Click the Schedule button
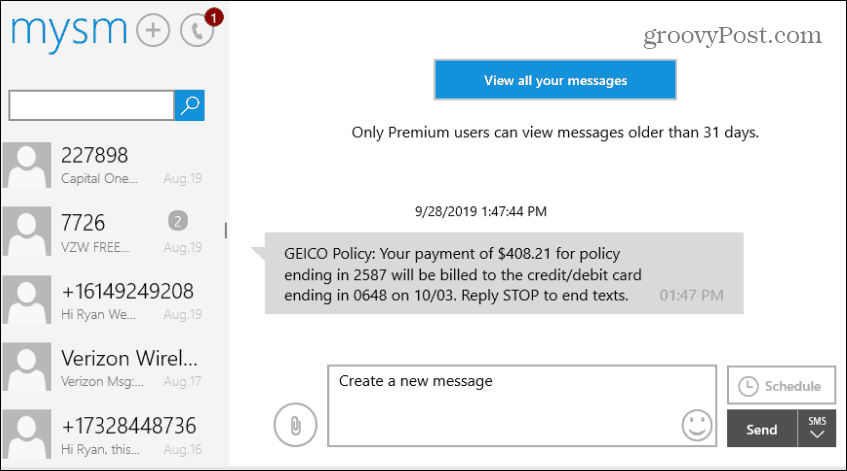This screenshot has width=847, height=471. click(781, 385)
